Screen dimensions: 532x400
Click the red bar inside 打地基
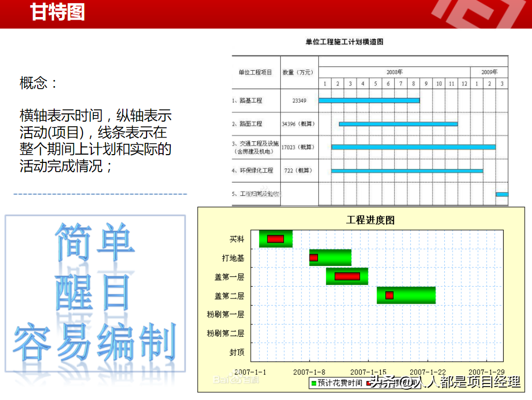point(314,258)
